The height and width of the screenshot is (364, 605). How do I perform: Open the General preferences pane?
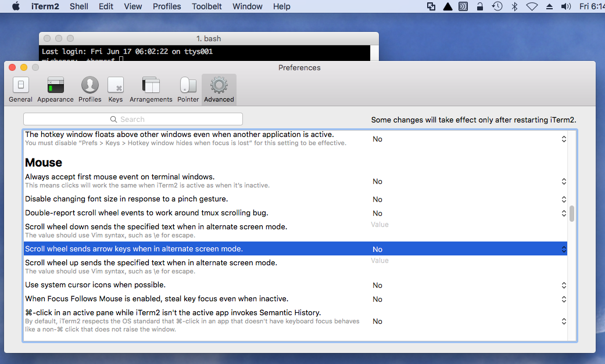[x=21, y=90]
